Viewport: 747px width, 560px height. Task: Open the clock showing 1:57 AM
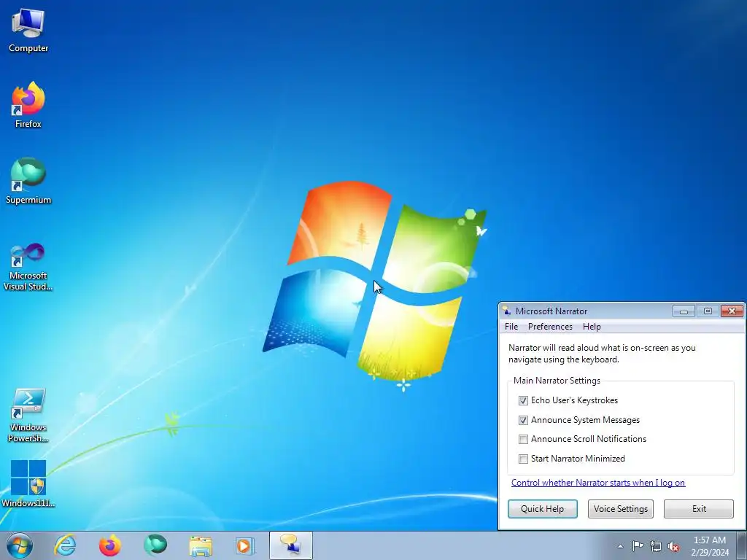pyautogui.click(x=710, y=546)
